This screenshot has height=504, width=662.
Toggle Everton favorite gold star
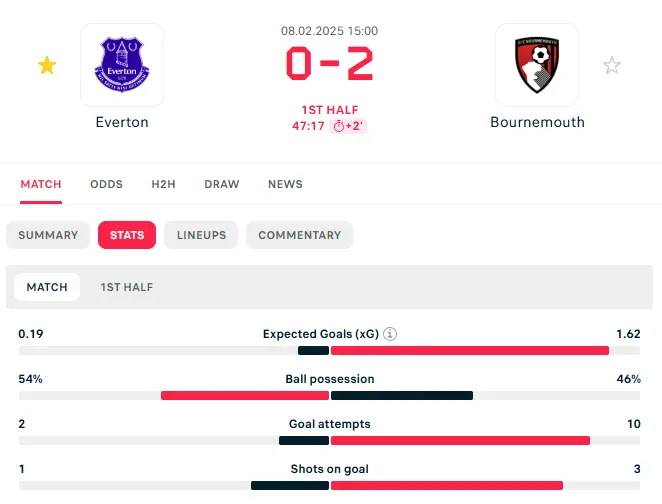point(47,66)
